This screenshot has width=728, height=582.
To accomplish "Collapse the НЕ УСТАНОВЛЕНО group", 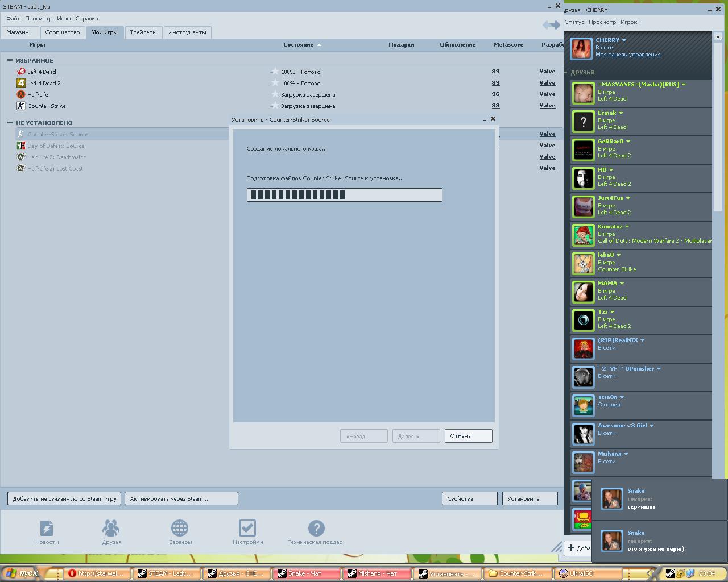I will 10,123.
